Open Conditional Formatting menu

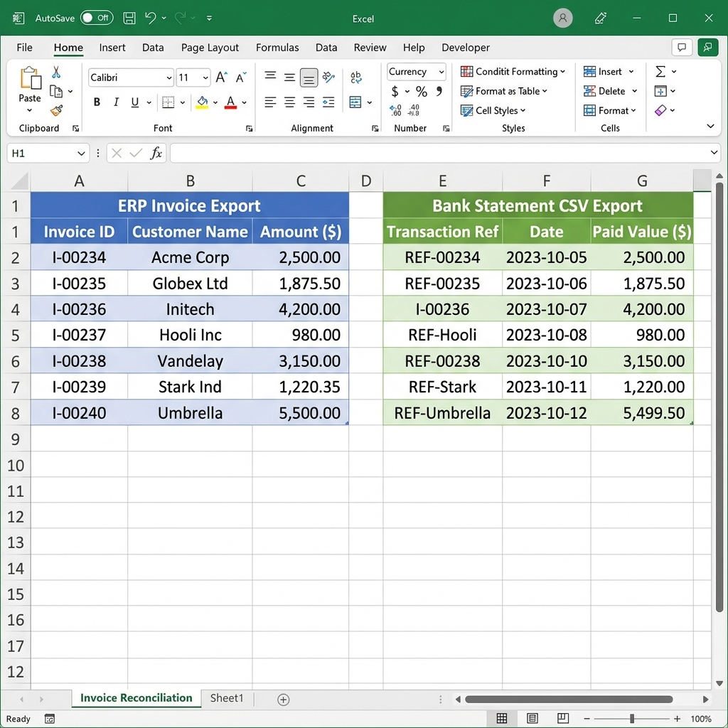coord(513,72)
